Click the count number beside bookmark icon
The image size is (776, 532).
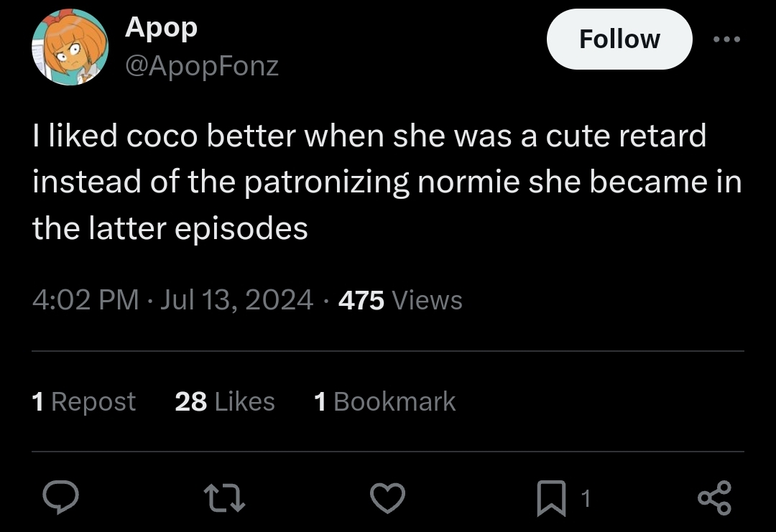pyautogui.click(x=586, y=498)
